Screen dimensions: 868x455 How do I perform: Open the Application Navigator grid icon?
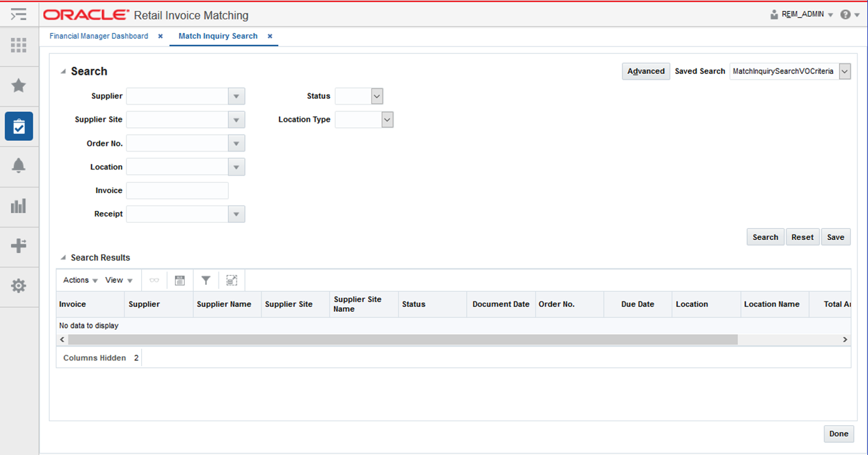(x=19, y=46)
